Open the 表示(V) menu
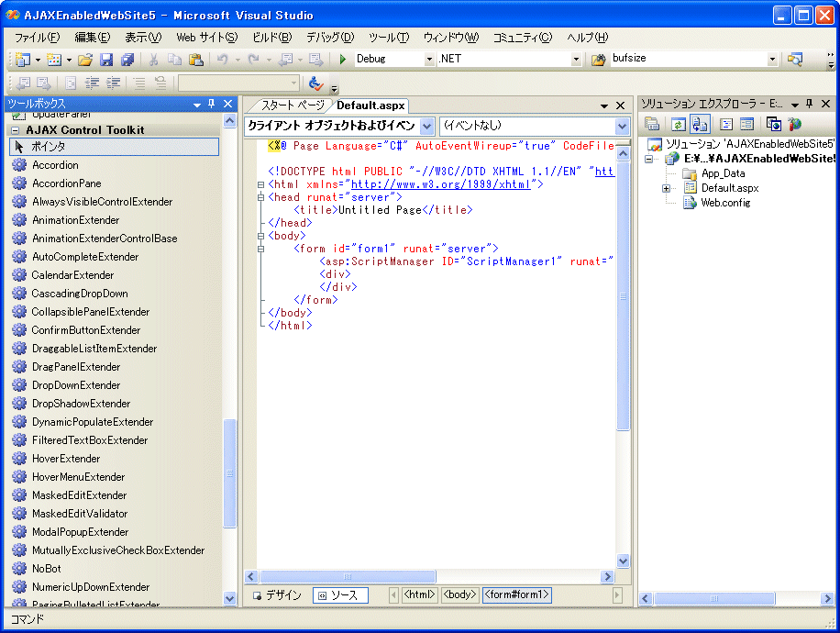Image resolution: width=840 pixels, height=633 pixels. point(143,38)
